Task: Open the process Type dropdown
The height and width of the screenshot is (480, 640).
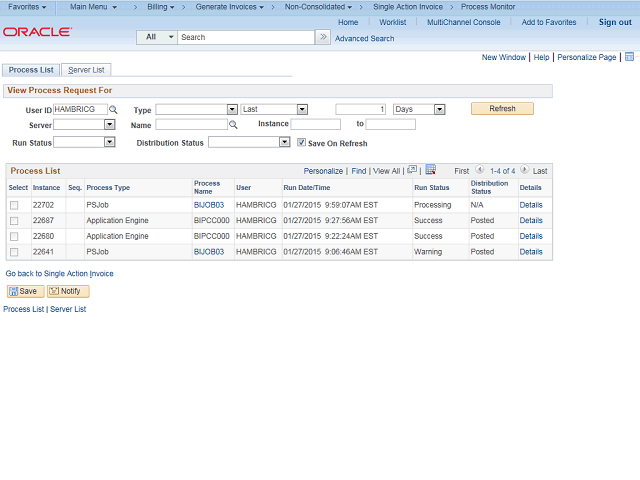Action: pyautogui.click(x=232, y=109)
